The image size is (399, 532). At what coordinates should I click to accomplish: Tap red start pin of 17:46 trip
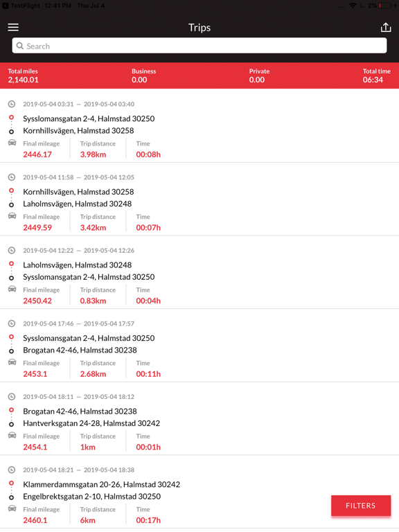tap(11, 337)
